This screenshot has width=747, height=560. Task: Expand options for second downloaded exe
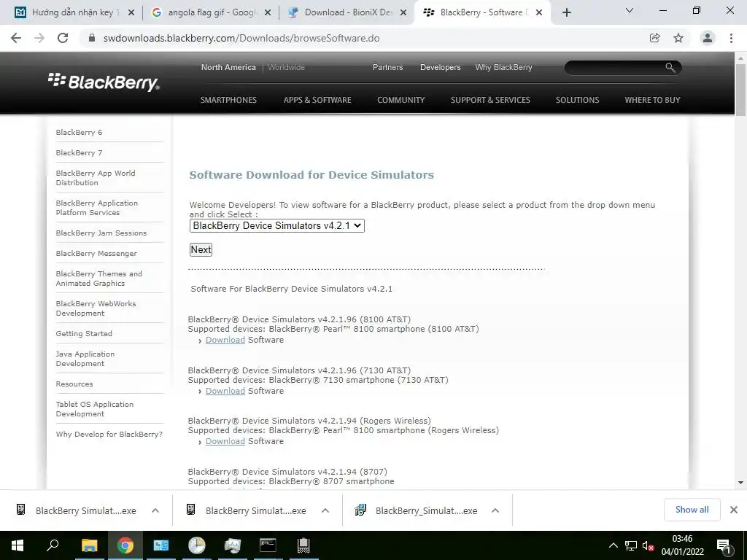[325, 510]
